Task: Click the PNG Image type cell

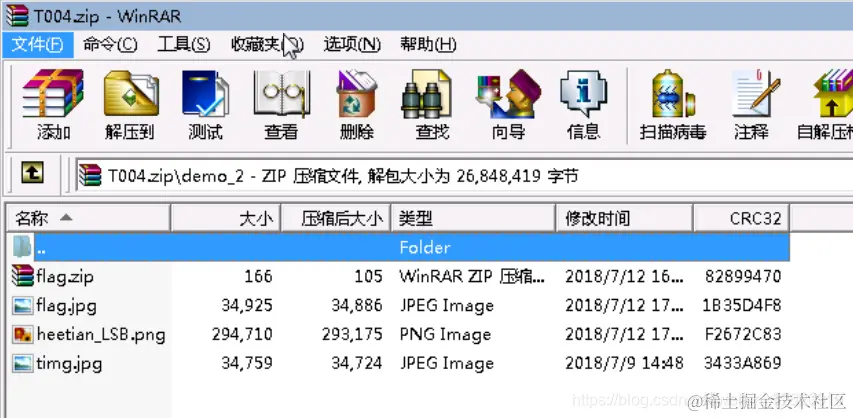Action: click(445, 334)
